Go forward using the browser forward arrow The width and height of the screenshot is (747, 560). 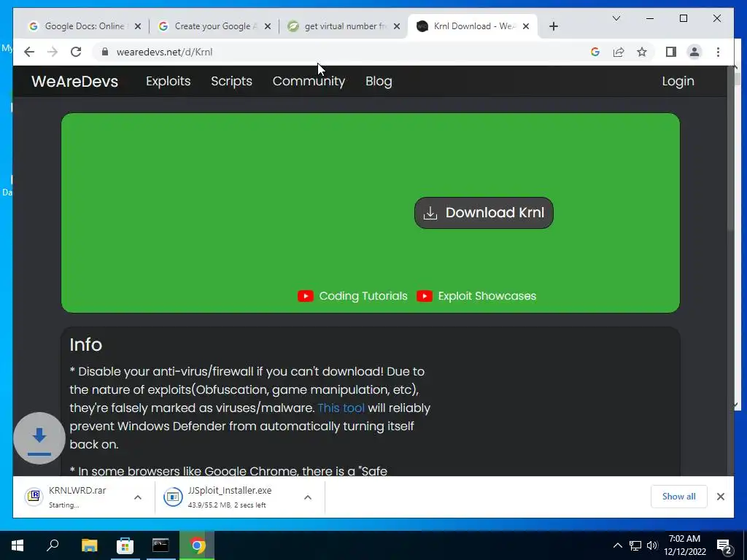point(53,52)
